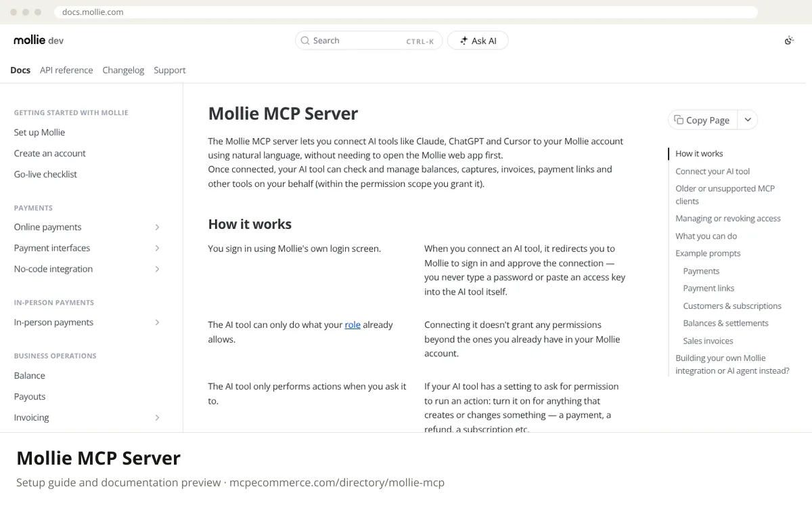Click the Copy Page button

point(702,120)
